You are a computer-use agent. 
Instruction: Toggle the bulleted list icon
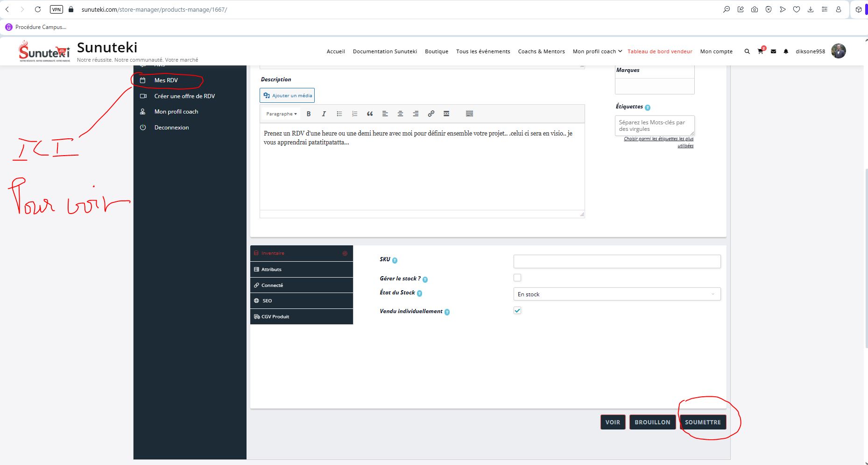point(339,114)
